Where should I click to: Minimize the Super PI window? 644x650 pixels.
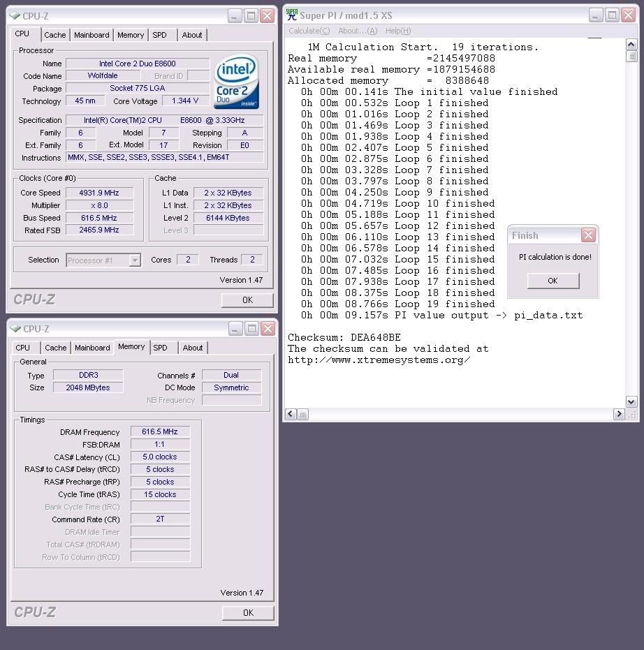tap(596, 16)
